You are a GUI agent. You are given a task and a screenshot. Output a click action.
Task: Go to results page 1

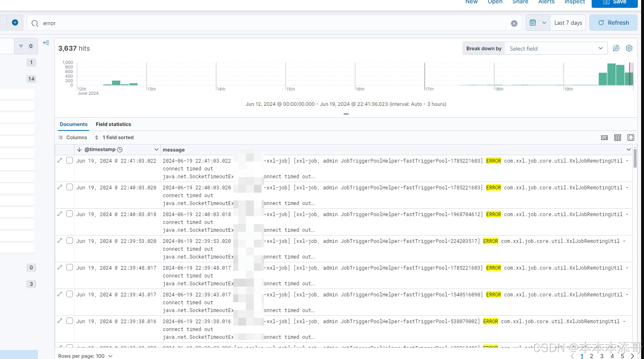click(582, 356)
